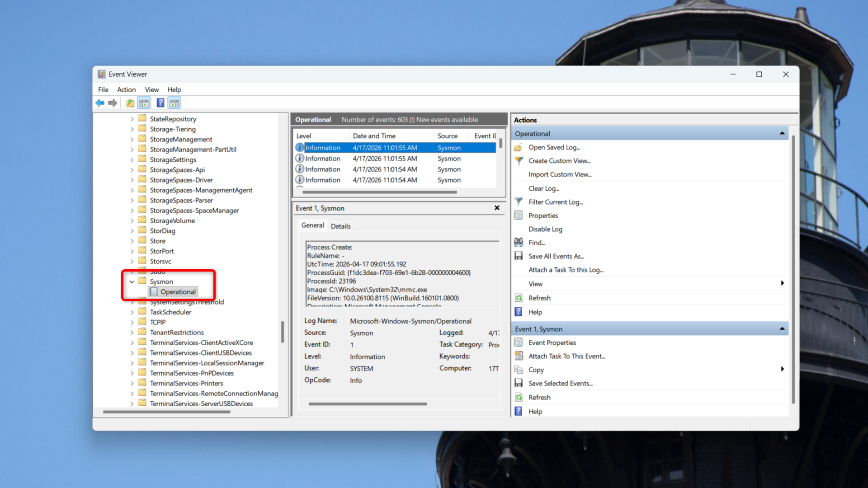The width and height of the screenshot is (868, 488).
Task: Open the toolbar Help question-mark icon
Action: (160, 103)
